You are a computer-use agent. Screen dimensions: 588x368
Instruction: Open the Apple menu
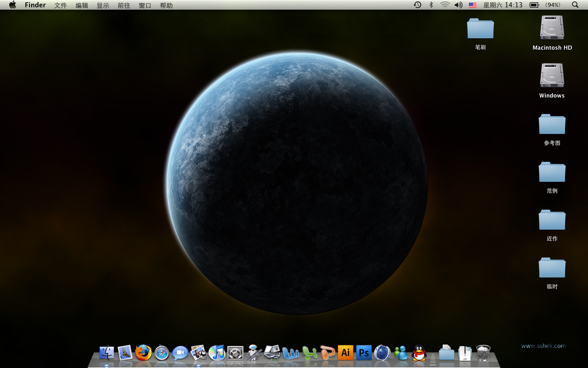click(x=12, y=5)
